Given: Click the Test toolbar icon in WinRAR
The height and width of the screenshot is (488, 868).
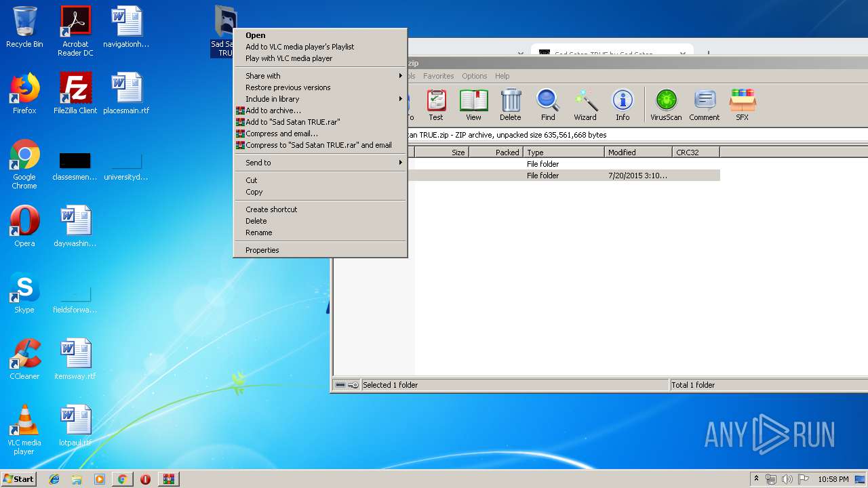Looking at the screenshot, I should click(436, 105).
